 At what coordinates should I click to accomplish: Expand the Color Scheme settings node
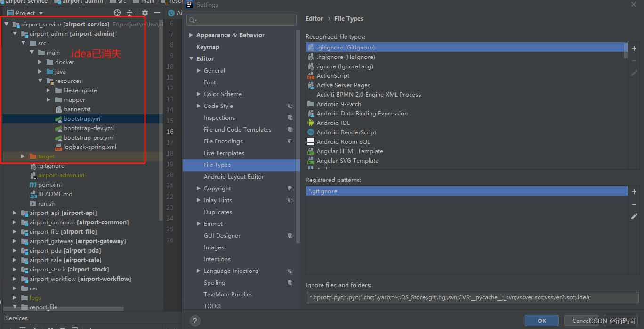[x=199, y=94]
